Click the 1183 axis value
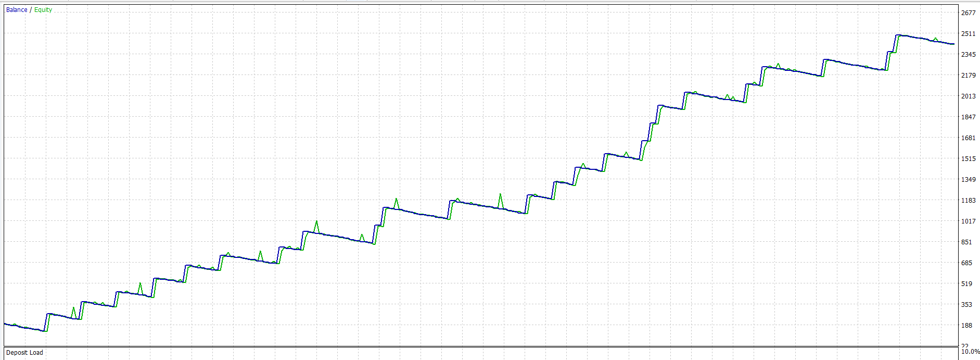Viewport: 980px width, 360px height. click(969, 201)
